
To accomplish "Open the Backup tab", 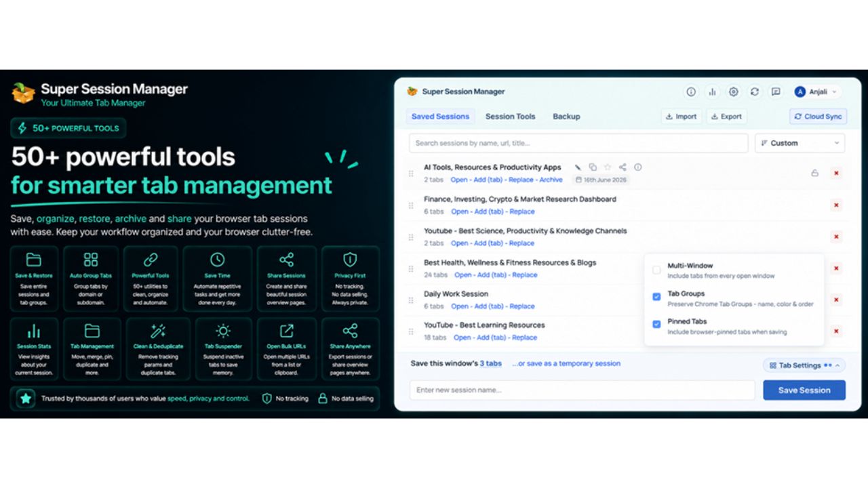I will click(566, 117).
